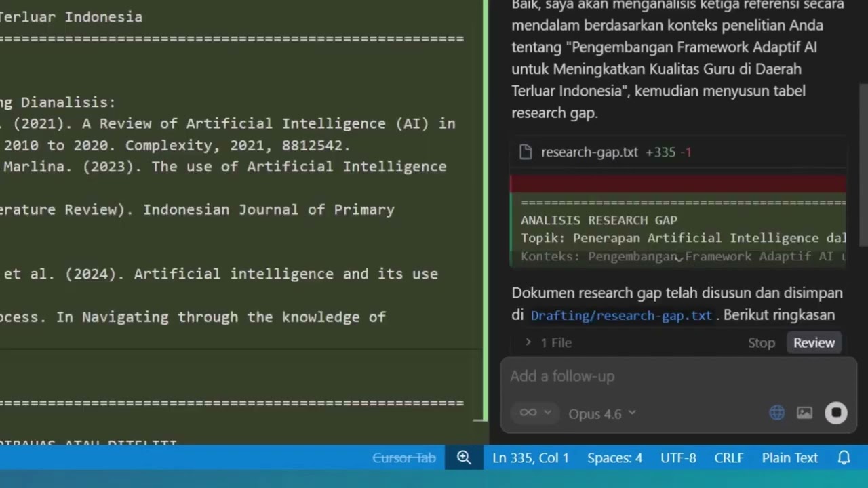Follow the Drafting/research-gap.txt link
Viewport: 868px width, 488px height.
pyautogui.click(x=621, y=315)
